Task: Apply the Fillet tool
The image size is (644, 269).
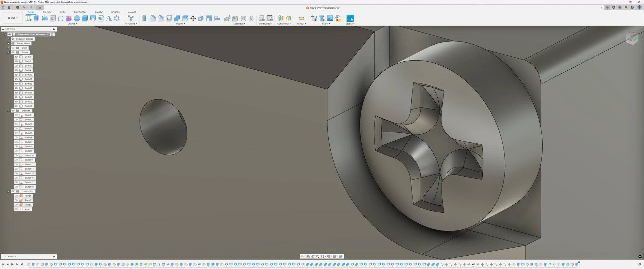Action: (x=153, y=18)
